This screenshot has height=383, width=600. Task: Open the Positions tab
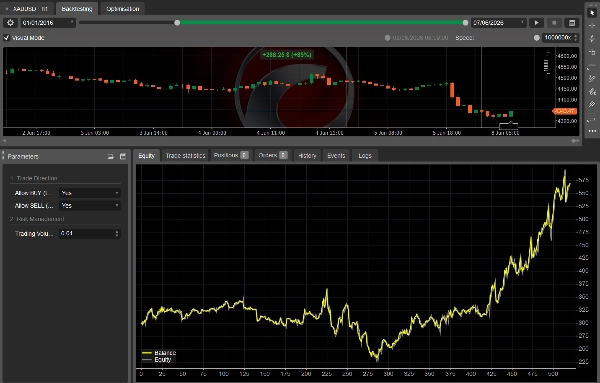231,155
